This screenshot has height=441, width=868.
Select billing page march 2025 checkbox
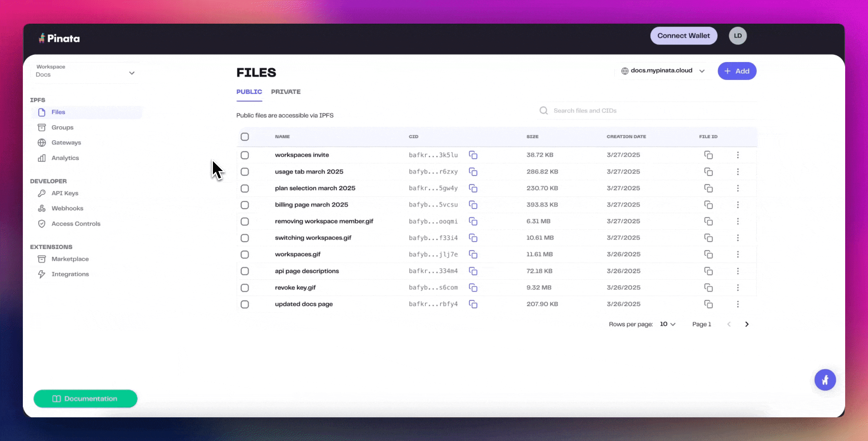[245, 205]
